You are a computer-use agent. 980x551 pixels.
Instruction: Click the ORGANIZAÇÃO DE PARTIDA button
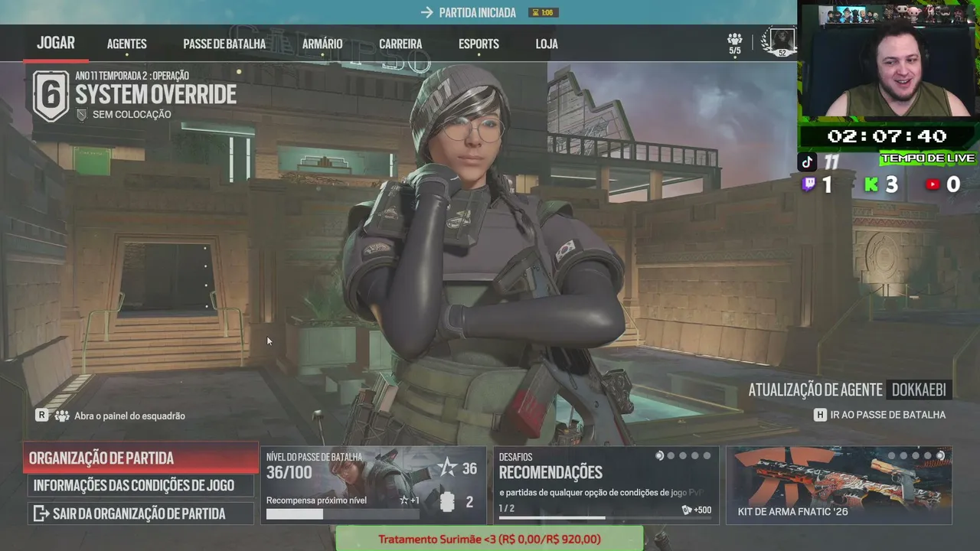tap(141, 458)
